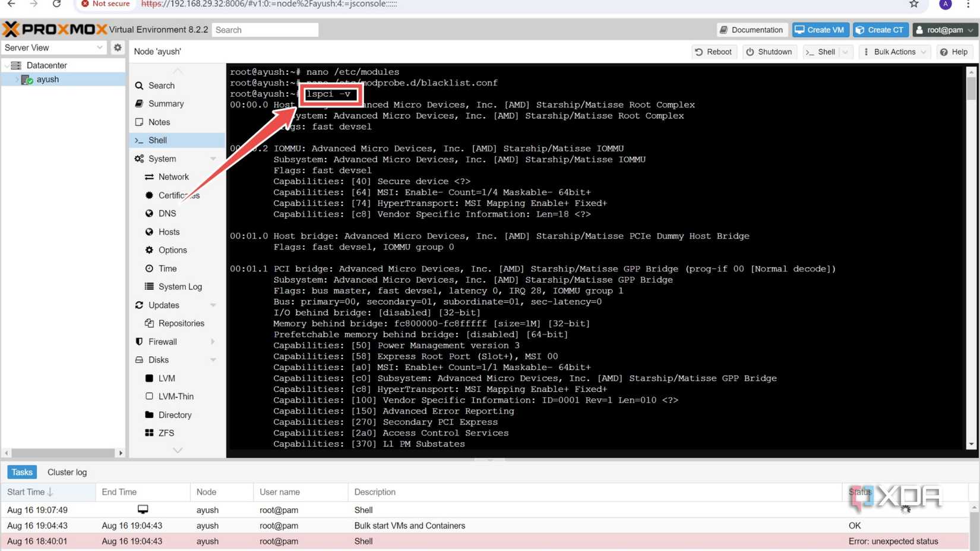Switch to the Cluster log tab
The height and width of the screenshot is (551, 980).
67,472
